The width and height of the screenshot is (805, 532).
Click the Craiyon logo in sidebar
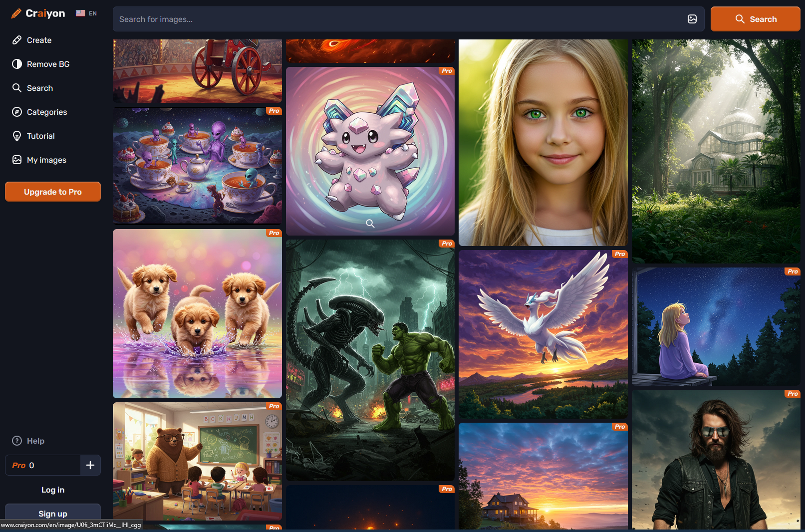click(38, 13)
